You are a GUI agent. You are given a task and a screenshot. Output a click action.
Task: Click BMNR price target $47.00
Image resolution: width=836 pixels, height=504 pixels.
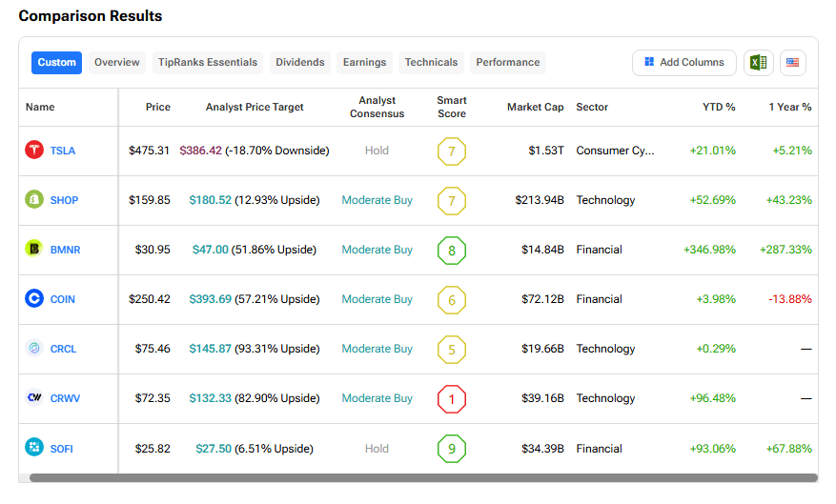210,250
